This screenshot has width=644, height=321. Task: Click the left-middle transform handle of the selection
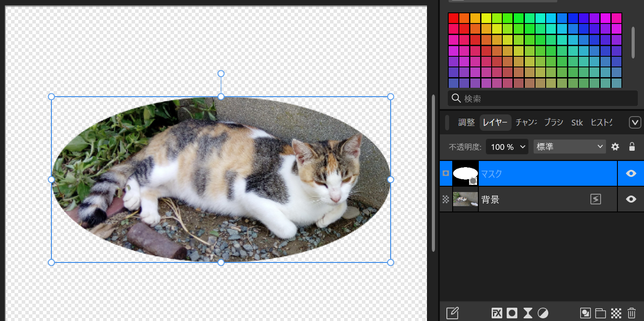point(51,180)
